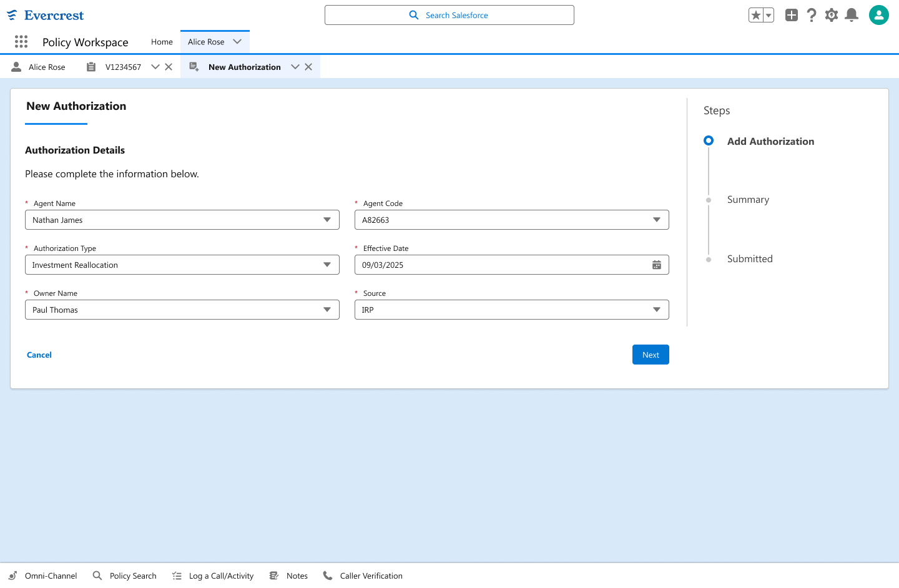Open the user profile avatar
Image resolution: width=899 pixels, height=588 pixels.
pos(879,15)
